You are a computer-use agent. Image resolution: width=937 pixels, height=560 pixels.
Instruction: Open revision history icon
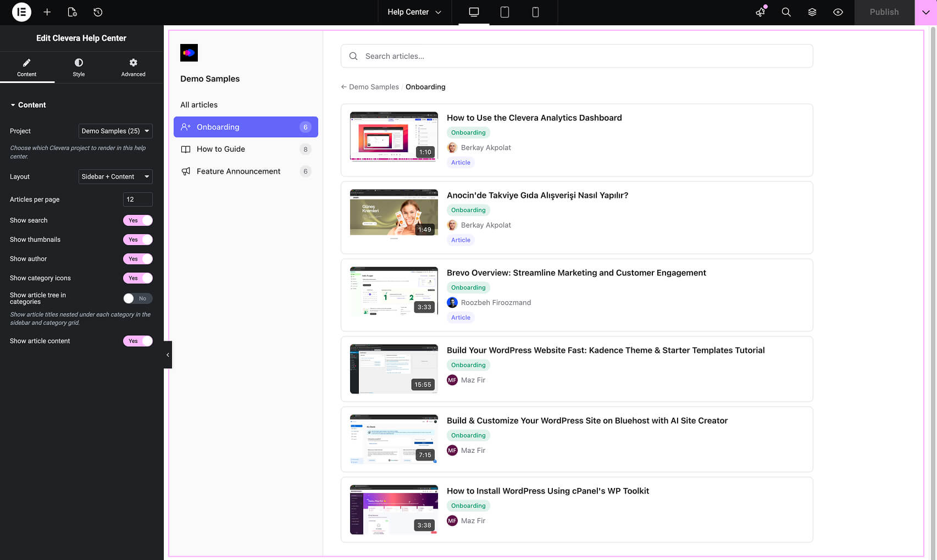(x=98, y=12)
